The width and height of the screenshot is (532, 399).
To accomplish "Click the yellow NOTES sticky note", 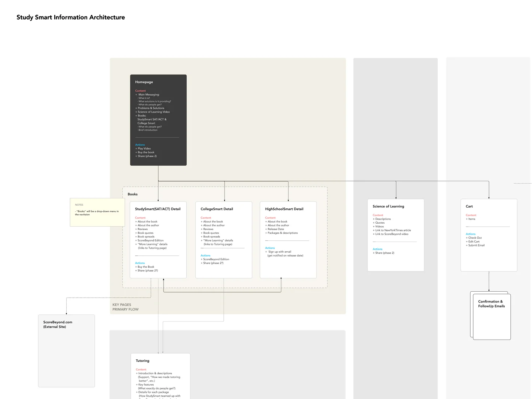I will (97, 212).
